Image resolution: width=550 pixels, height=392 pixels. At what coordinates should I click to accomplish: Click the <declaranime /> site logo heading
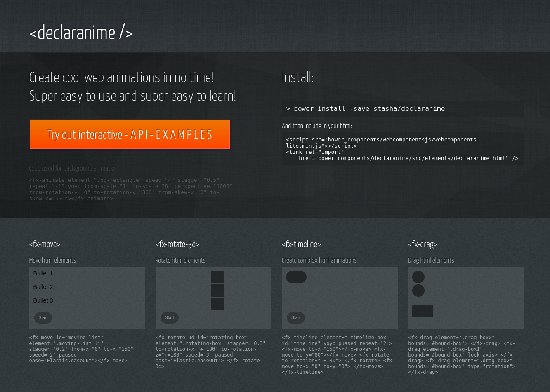click(81, 33)
